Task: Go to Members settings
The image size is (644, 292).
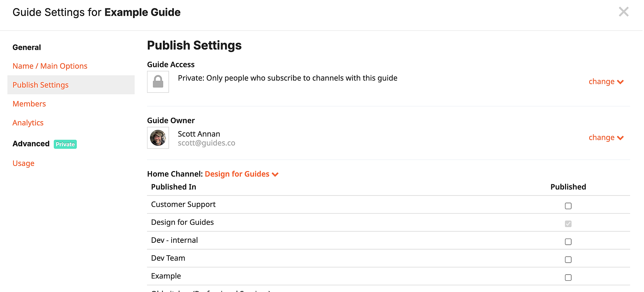Action: [x=29, y=104]
